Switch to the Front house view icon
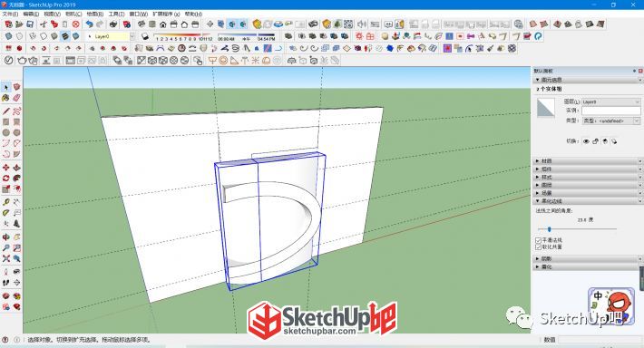Screen dimensions: 644x348 163,24
